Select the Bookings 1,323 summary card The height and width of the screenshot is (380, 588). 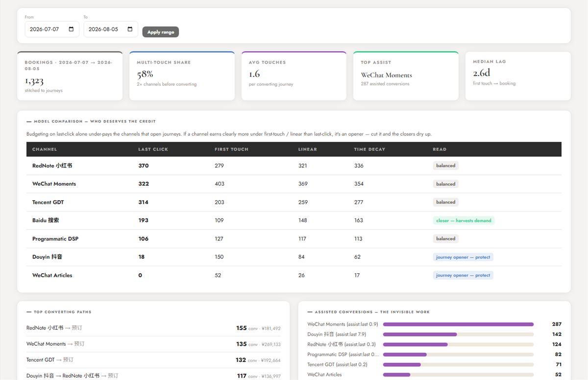[x=70, y=76]
